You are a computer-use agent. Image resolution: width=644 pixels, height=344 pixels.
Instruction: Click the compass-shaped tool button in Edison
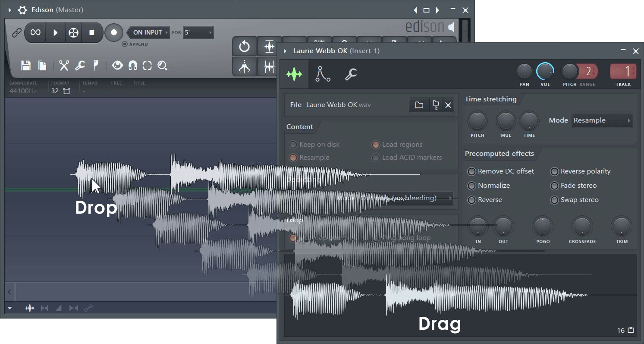pyautogui.click(x=244, y=66)
